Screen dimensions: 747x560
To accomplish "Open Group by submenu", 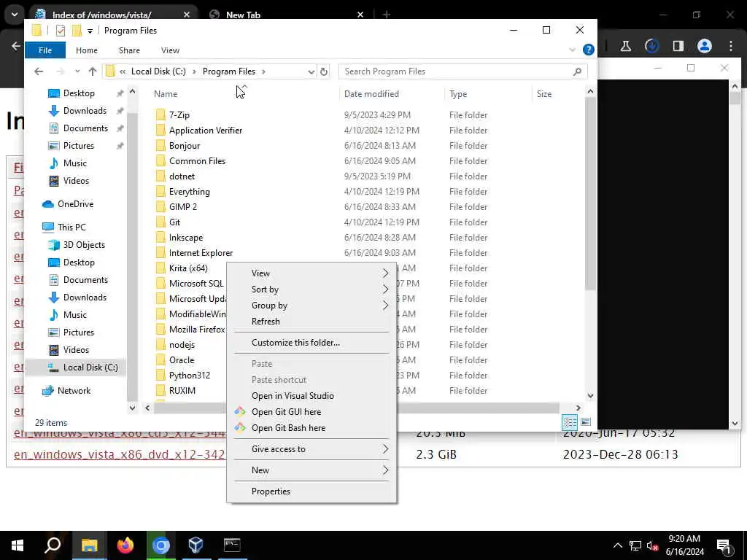I will [x=311, y=306].
